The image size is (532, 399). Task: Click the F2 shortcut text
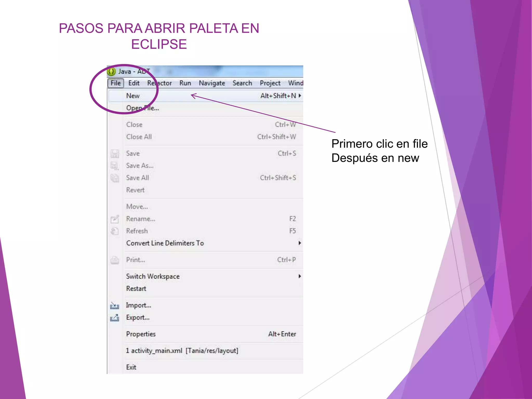tap(292, 219)
